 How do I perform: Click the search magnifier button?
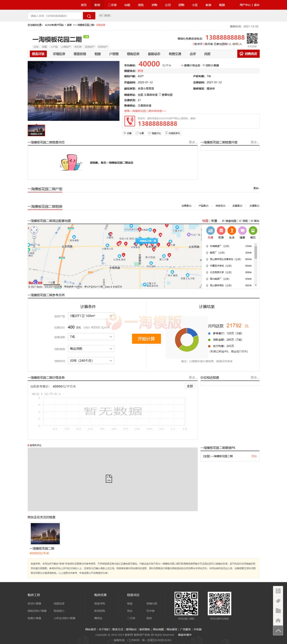point(89,16)
